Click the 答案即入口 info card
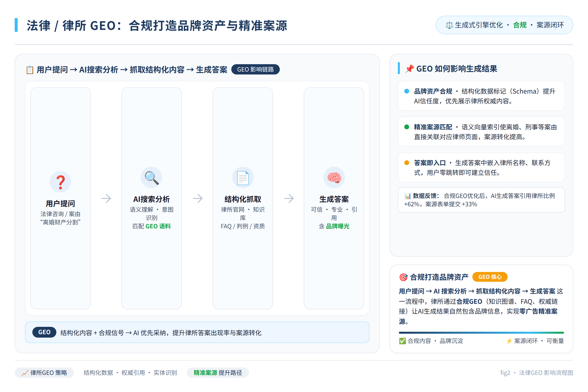This screenshot has width=588, height=392. (481, 167)
